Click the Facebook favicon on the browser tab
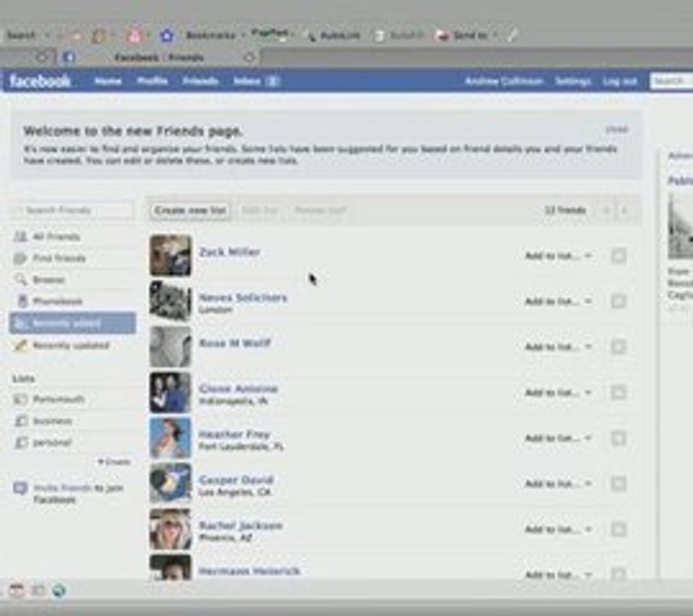Viewport: 693px width, 616px height. 68,57
